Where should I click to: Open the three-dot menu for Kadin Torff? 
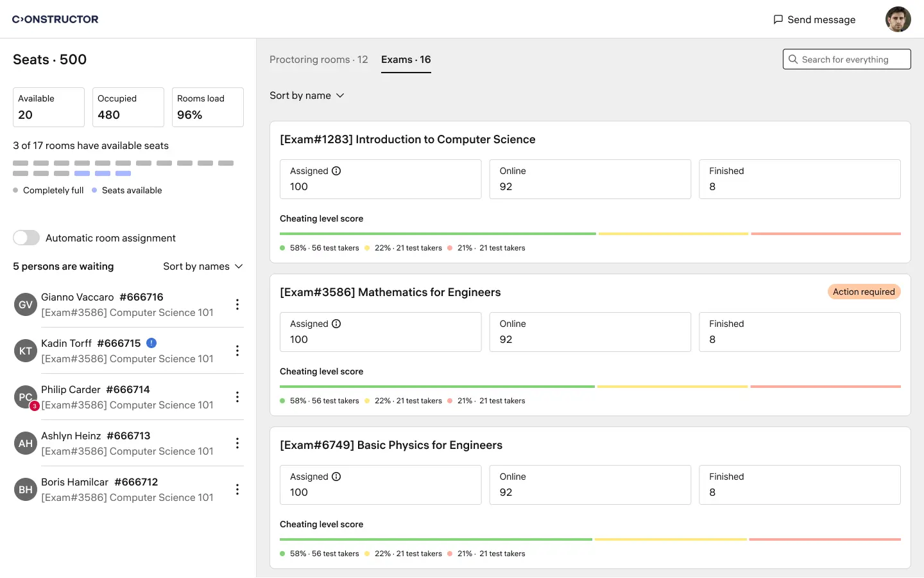coord(237,351)
